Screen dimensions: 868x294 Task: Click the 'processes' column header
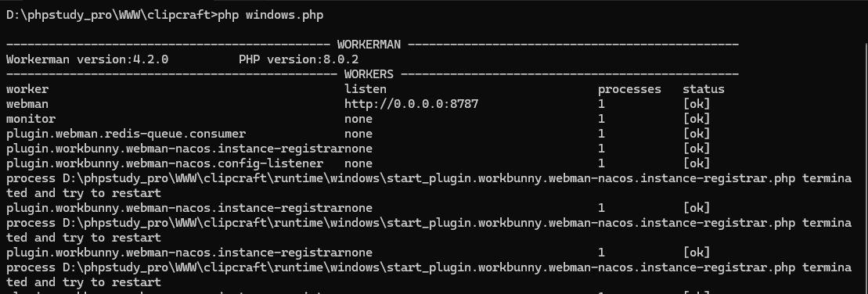[629, 89]
